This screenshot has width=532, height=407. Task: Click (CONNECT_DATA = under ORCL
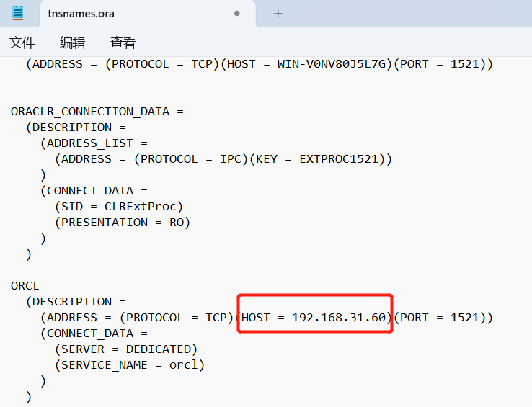pyautogui.click(x=94, y=334)
